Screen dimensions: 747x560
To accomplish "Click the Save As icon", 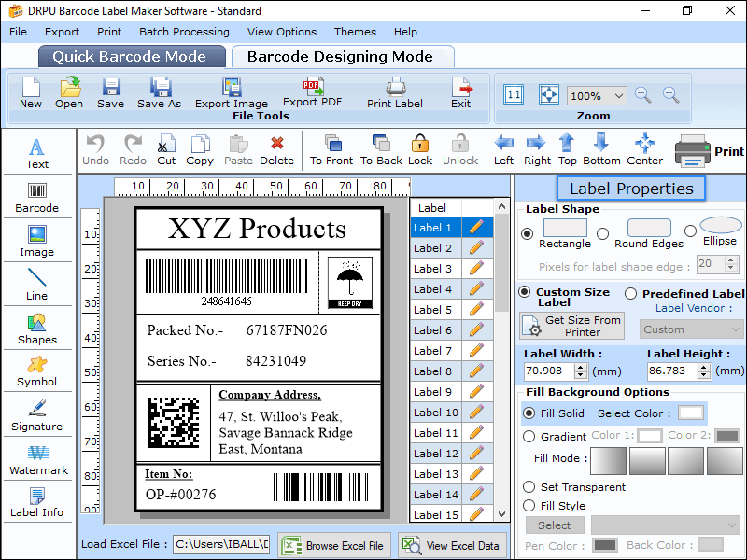I will point(160,88).
